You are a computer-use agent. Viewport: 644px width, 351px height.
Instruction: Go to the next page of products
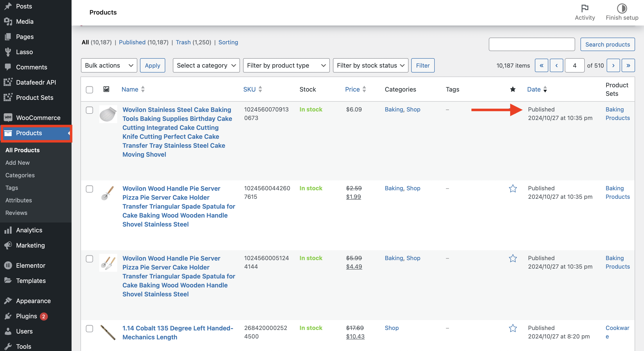613,65
